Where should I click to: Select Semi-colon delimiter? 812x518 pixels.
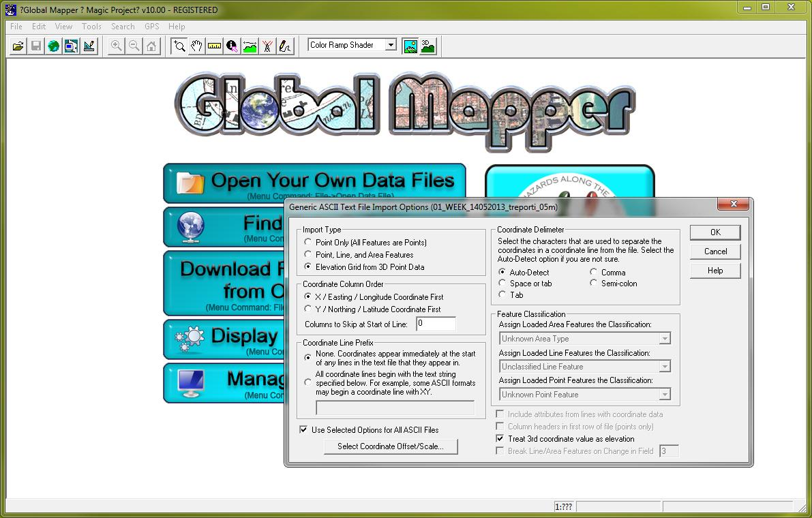tap(593, 283)
